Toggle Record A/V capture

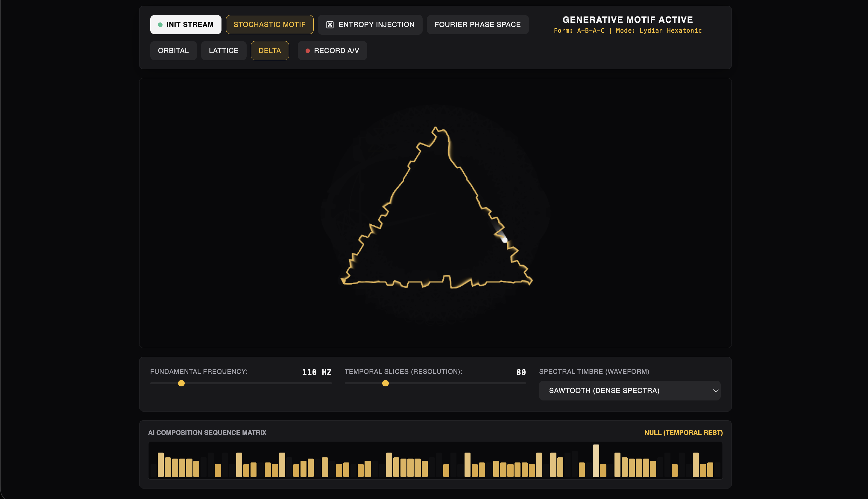332,51
